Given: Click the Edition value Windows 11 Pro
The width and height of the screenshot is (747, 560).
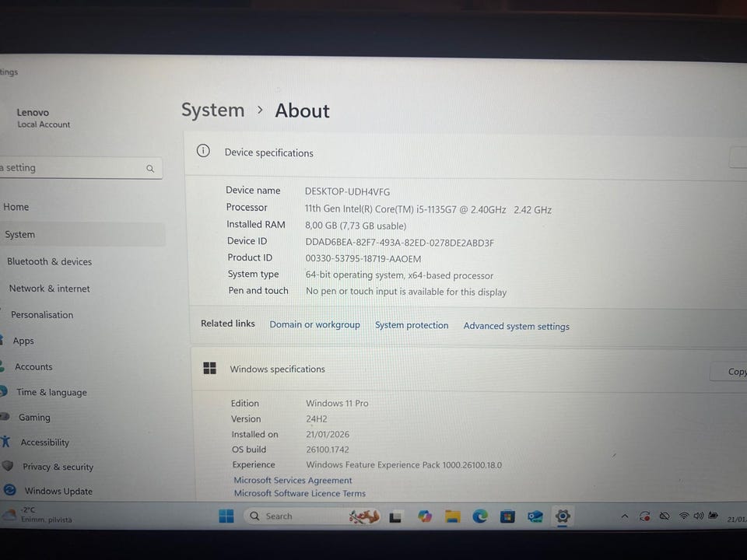Looking at the screenshot, I should pos(337,403).
